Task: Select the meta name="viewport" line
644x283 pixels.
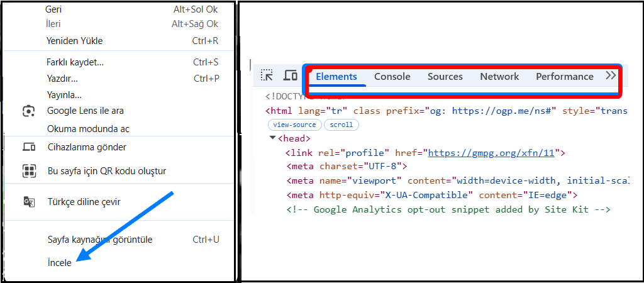Action: pos(458,180)
